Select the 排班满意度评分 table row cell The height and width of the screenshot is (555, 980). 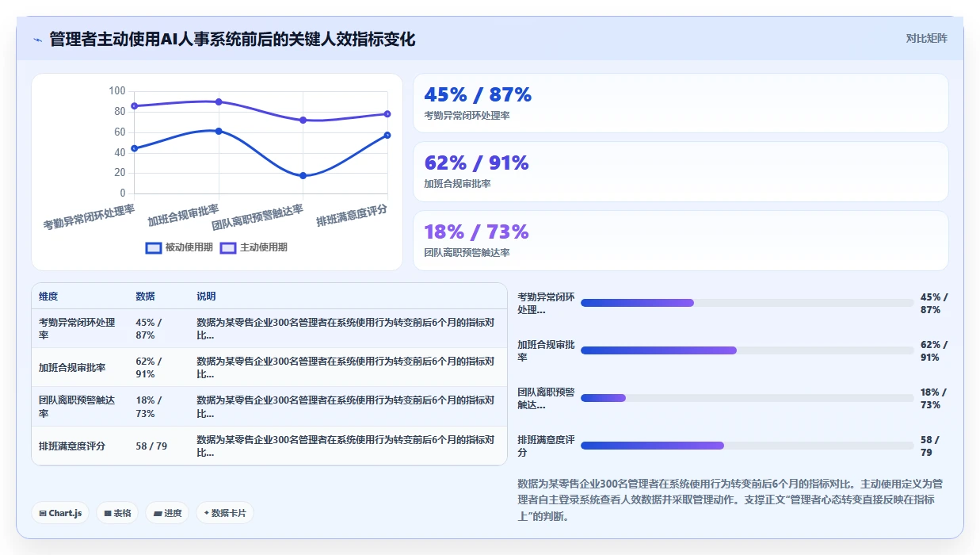point(79,446)
